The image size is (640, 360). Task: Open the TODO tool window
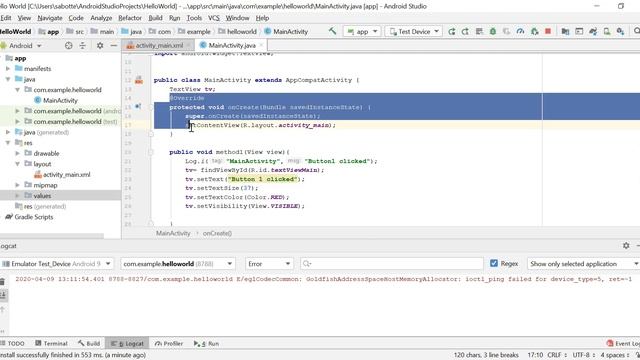click(x=12, y=343)
